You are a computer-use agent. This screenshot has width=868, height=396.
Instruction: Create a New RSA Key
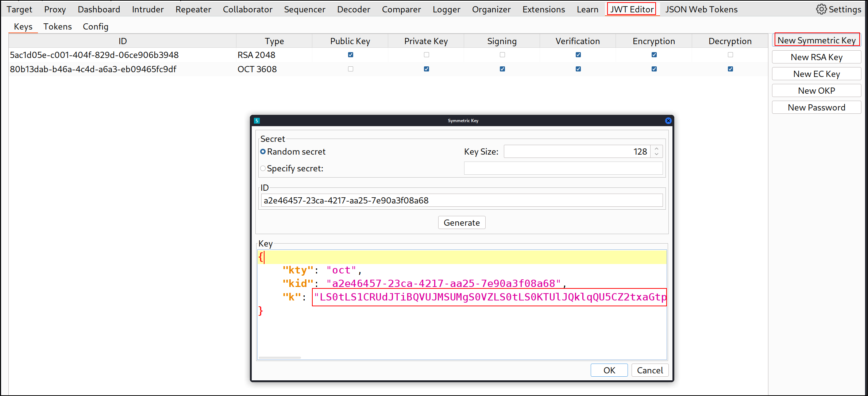pos(816,57)
